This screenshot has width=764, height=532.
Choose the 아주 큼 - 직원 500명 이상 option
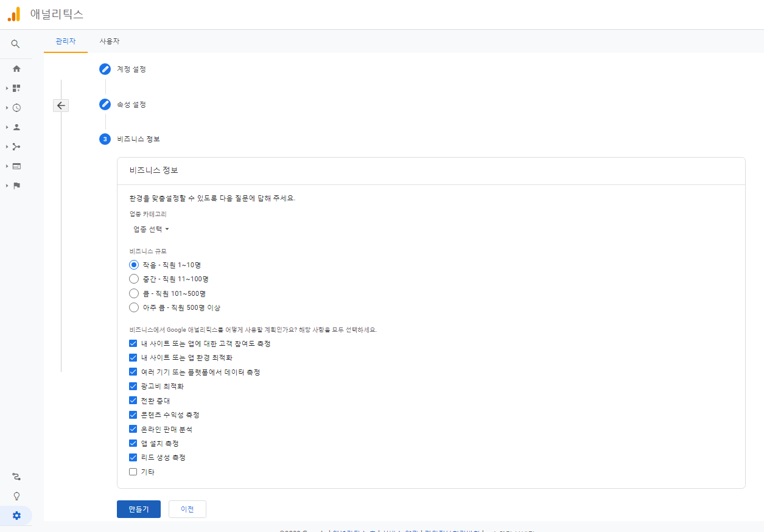click(133, 307)
